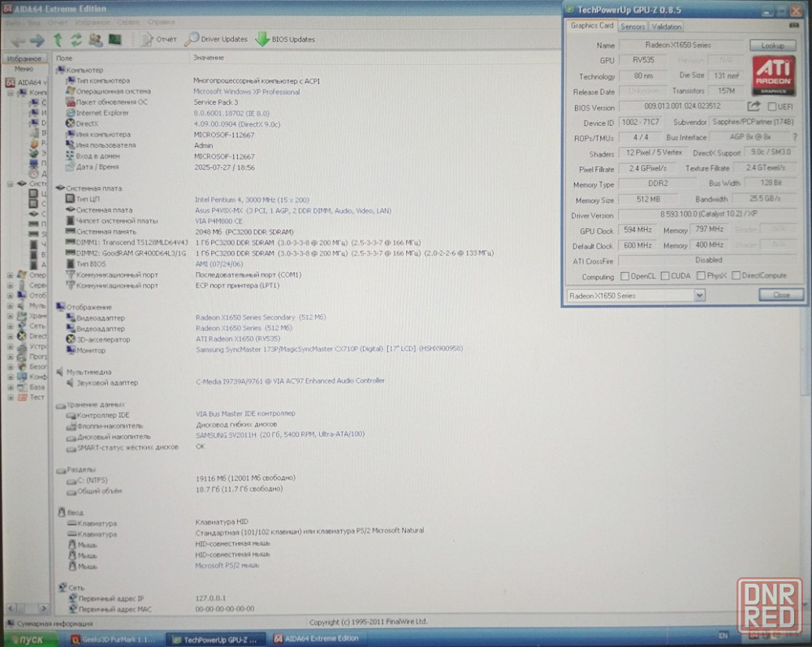Click the BIOS share/export icon in GPU-Z
Image resolution: width=812 pixels, height=647 pixels.
click(754, 106)
